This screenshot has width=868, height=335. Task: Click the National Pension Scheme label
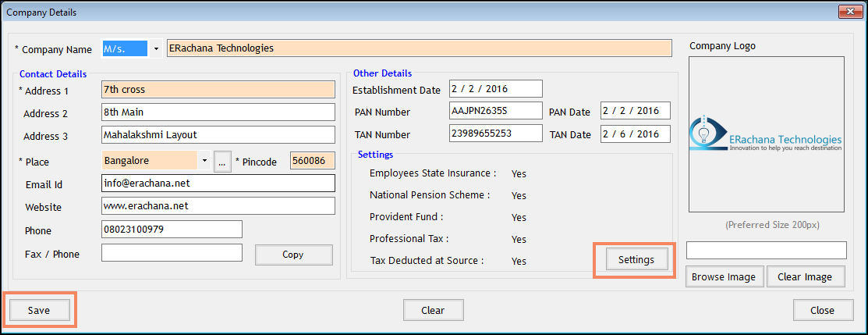430,195
